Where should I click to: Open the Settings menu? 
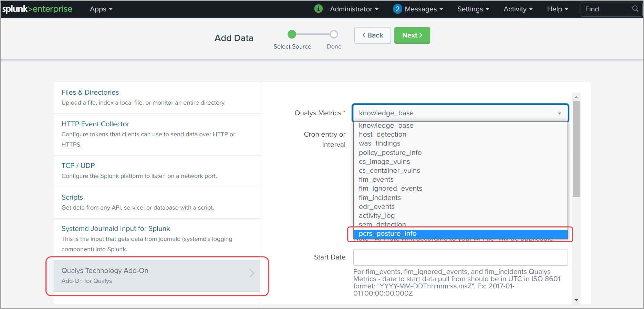pos(473,9)
